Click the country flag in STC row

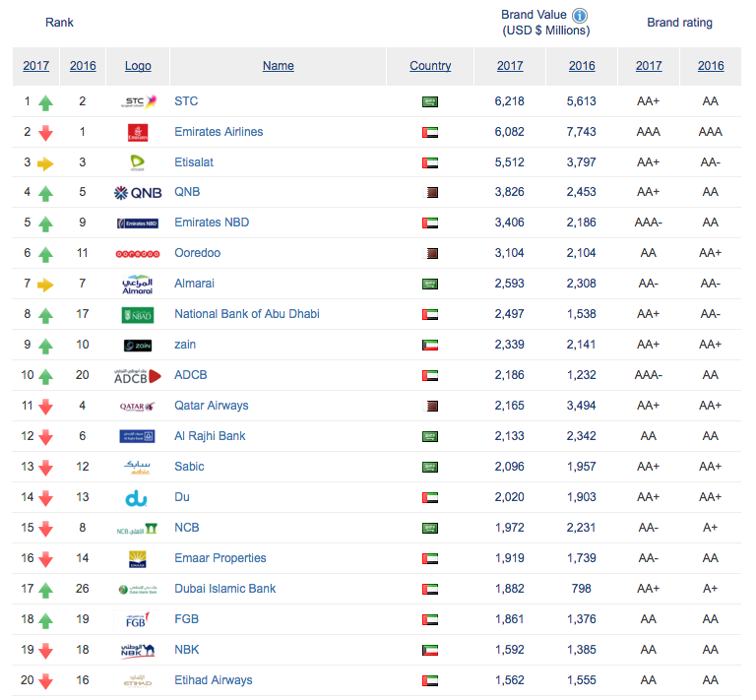point(430,101)
